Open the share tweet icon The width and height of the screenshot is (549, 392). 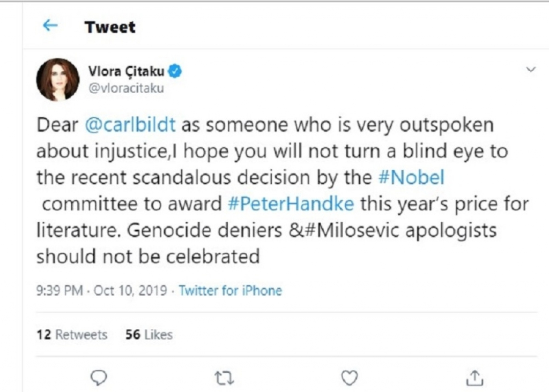(475, 378)
